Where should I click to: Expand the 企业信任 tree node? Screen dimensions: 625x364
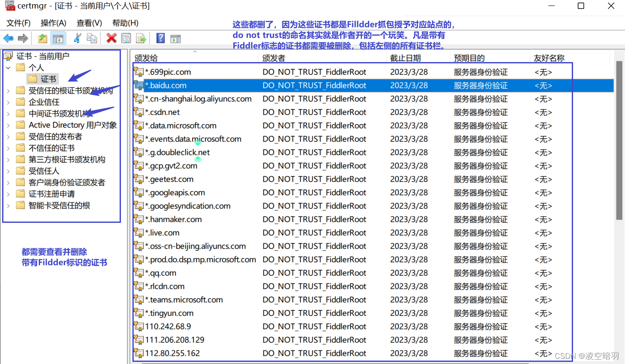[x=8, y=102]
